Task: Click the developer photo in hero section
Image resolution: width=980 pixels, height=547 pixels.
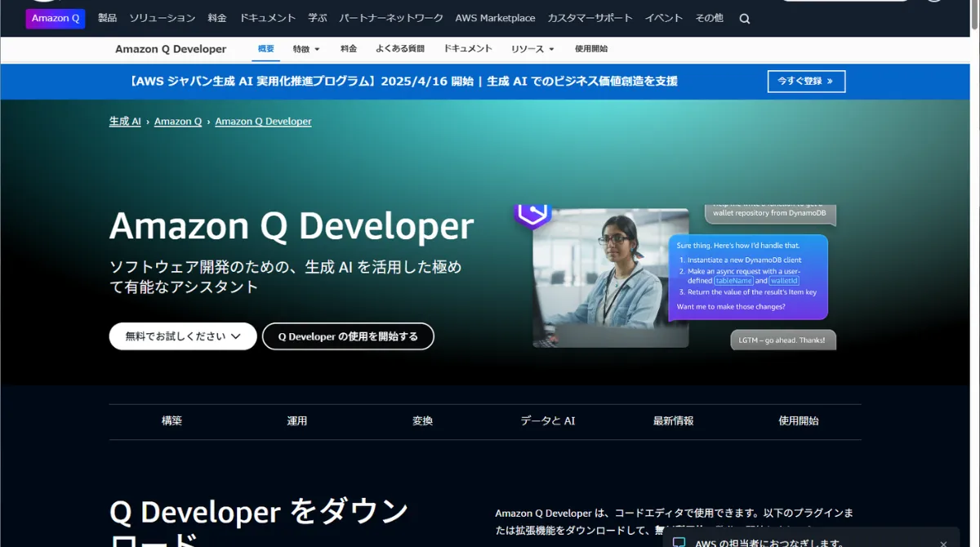Action: (x=611, y=278)
